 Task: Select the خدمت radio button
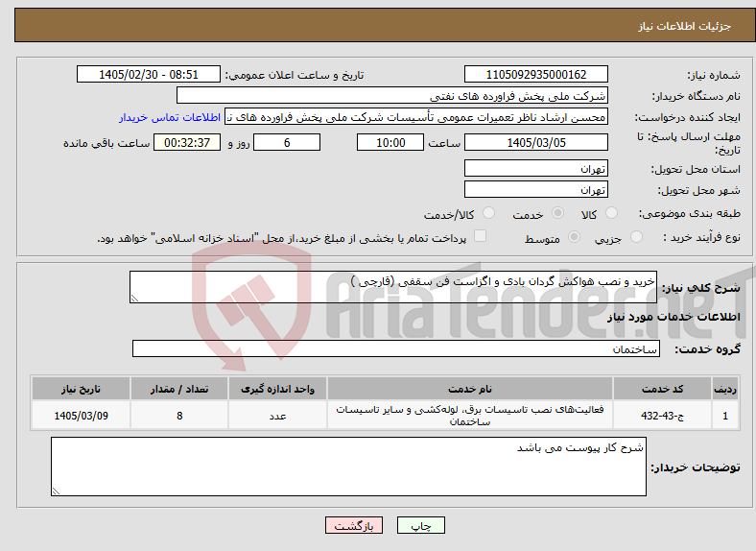click(x=557, y=213)
